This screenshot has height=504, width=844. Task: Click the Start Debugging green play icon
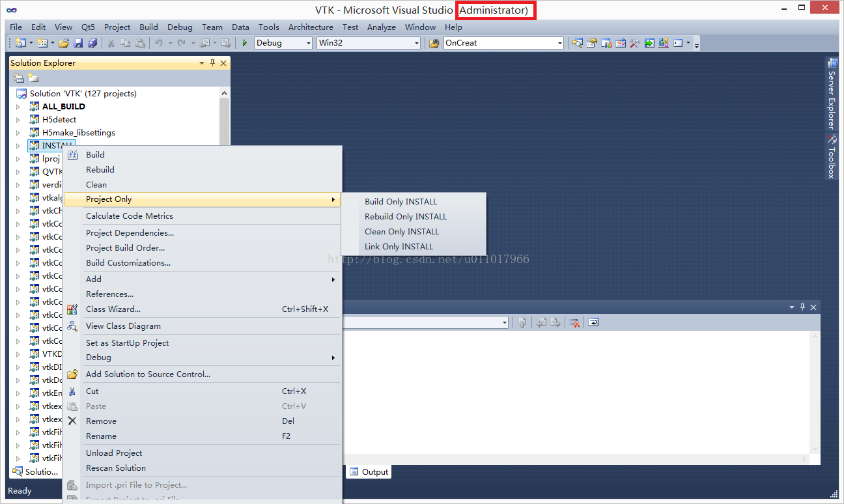[x=245, y=43]
